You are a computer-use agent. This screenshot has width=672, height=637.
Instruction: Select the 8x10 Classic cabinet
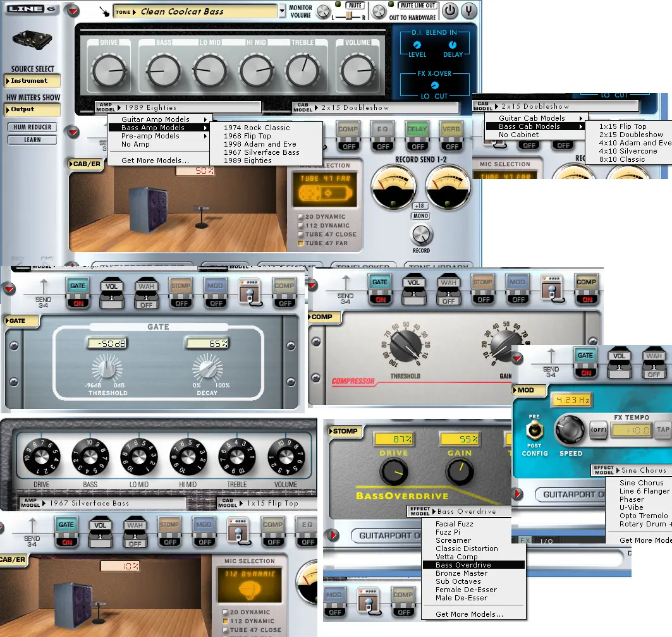[x=622, y=159]
